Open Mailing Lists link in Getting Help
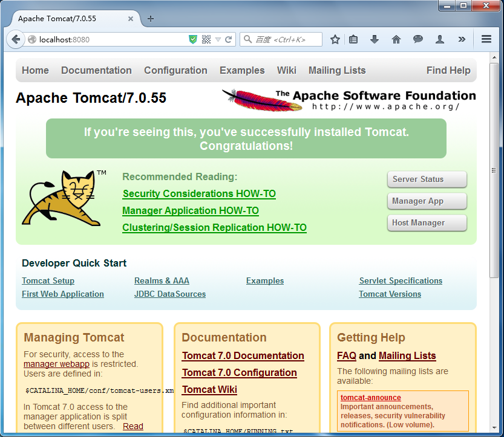Viewport: 504px width, 437px height. 407,356
